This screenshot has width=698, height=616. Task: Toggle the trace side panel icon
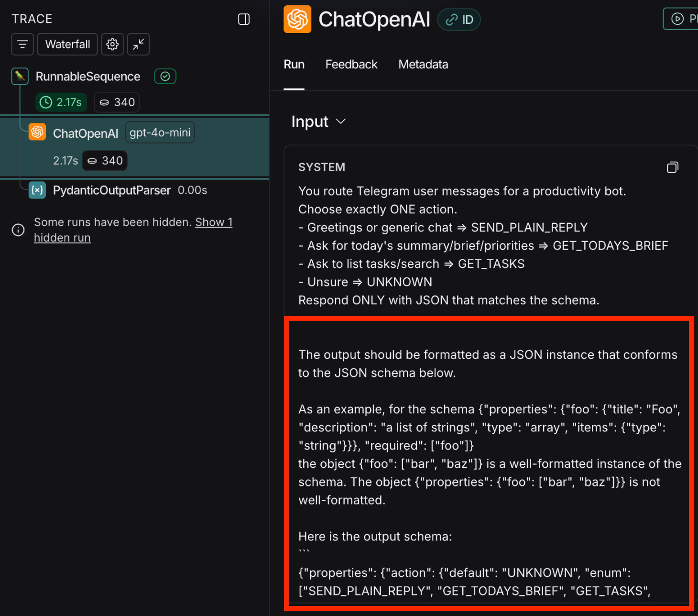tap(244, 19)
